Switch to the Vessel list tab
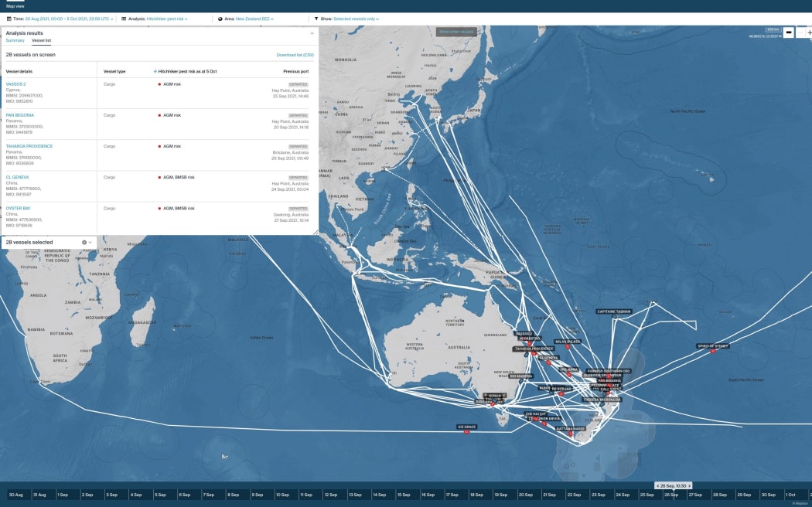The image size is (812, 507). (42, 40)
